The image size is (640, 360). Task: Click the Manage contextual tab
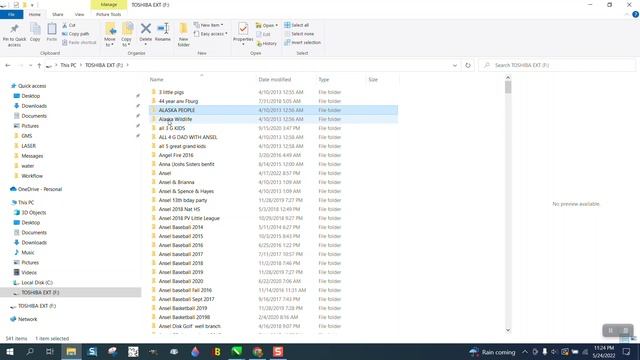109,4
